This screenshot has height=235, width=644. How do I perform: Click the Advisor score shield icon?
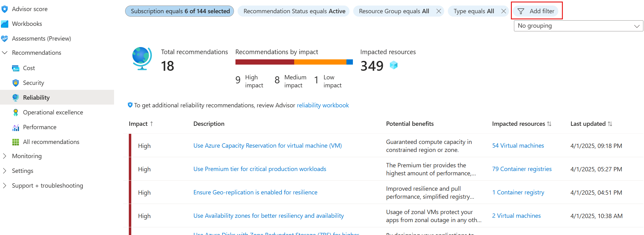[5, 9]
